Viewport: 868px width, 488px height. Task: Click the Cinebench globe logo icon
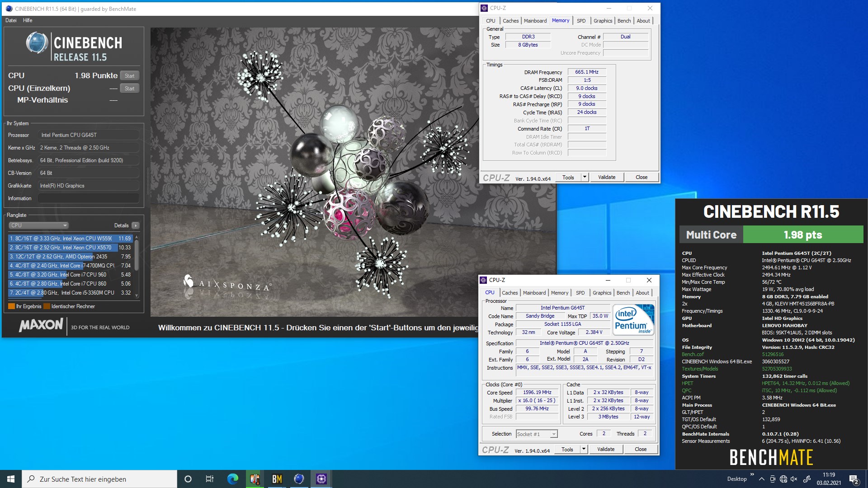click(x=37, y=43)
